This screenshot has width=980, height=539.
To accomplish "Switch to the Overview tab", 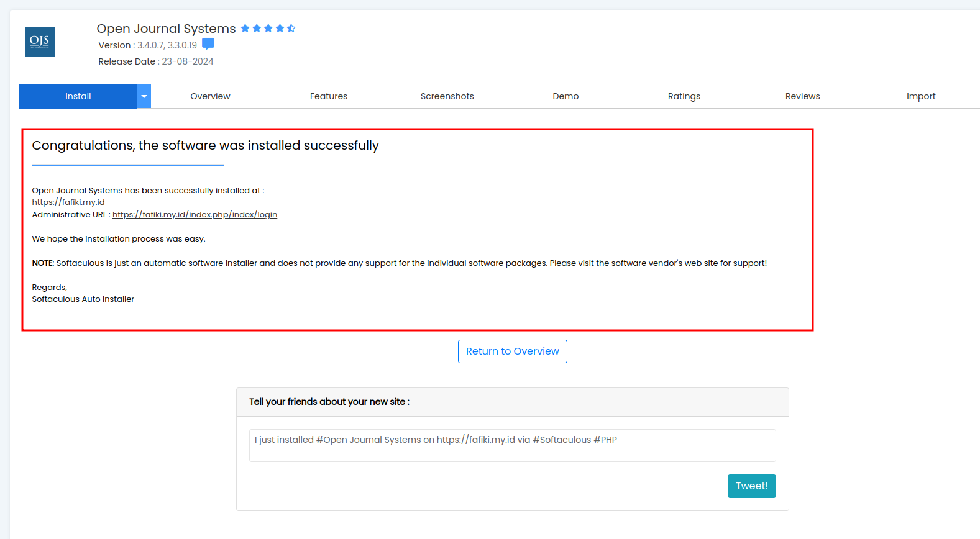I will tap(210, 96).
